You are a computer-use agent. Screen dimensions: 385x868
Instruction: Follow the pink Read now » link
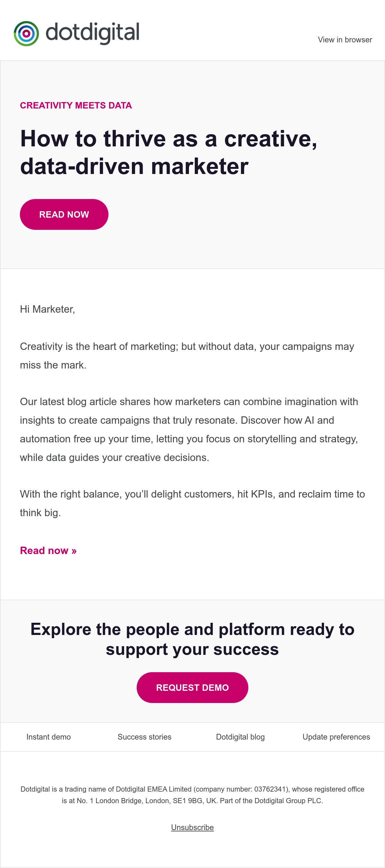click(x=48, y=550)
